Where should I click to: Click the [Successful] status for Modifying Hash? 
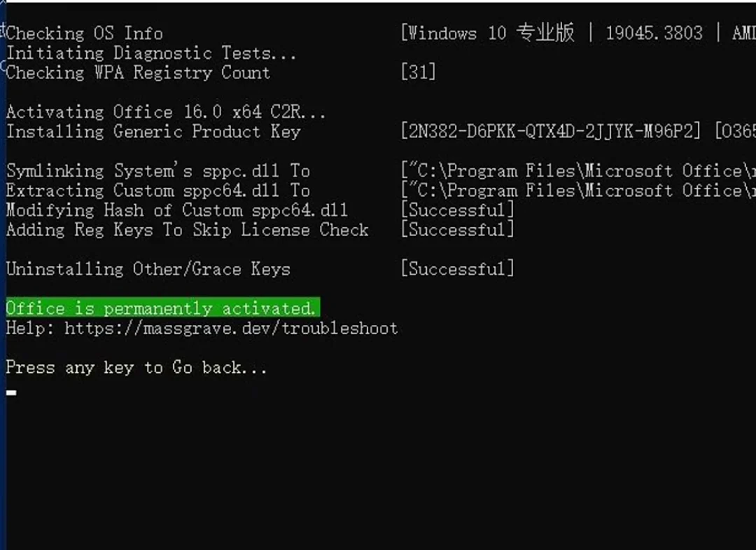pos(457,210)
